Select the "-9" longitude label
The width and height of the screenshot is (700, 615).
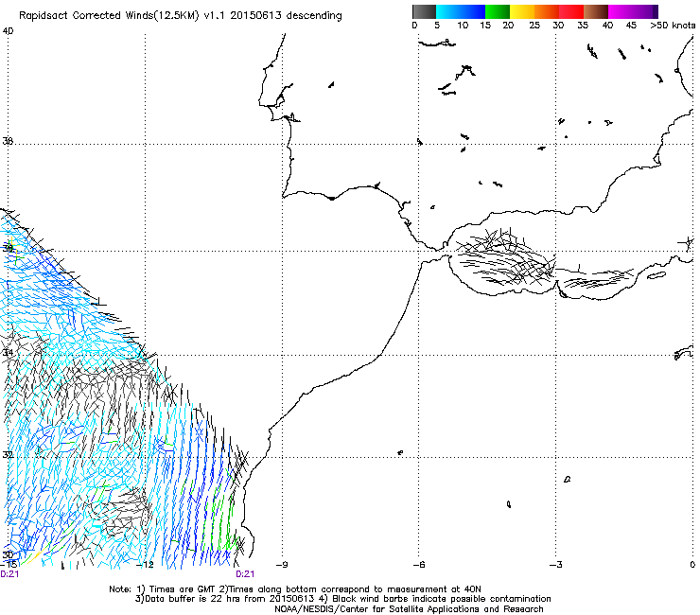(281, 565)
